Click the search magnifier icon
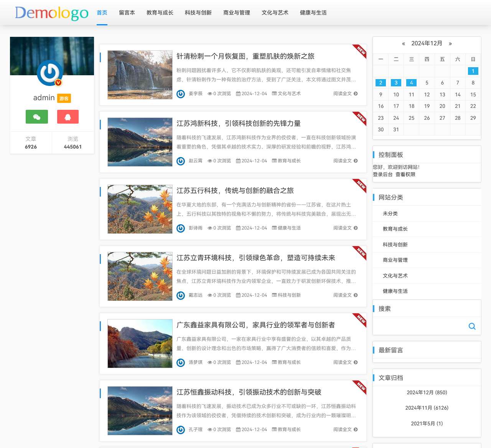491x448 pixels. tap(472, 326)
